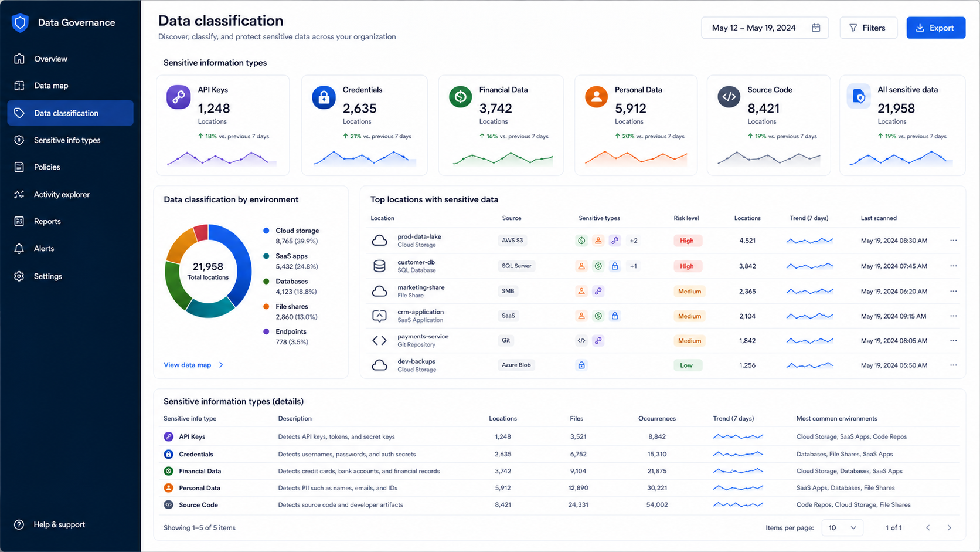Click the Personal Data row icon in details
This screenshot has height=552, width=980.
(x=168, y=488)
